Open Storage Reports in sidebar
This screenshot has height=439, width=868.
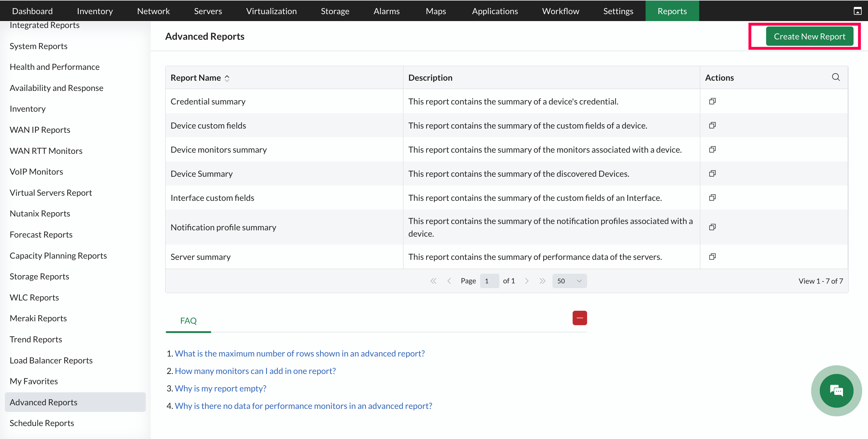tap(39, 276)
